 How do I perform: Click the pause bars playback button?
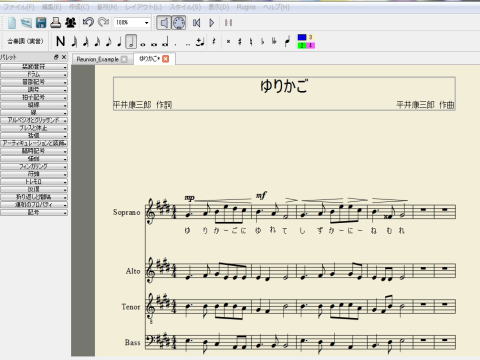pyautogui.click(x=228, y=23)
